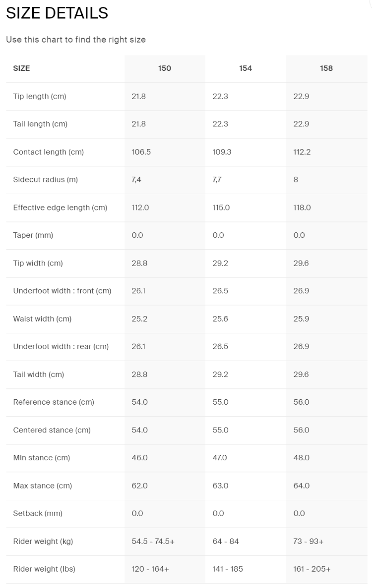Viewport: 372px width, 588px height.
Task: Click the Sidecut radius (m) row label
Action: 46,180
